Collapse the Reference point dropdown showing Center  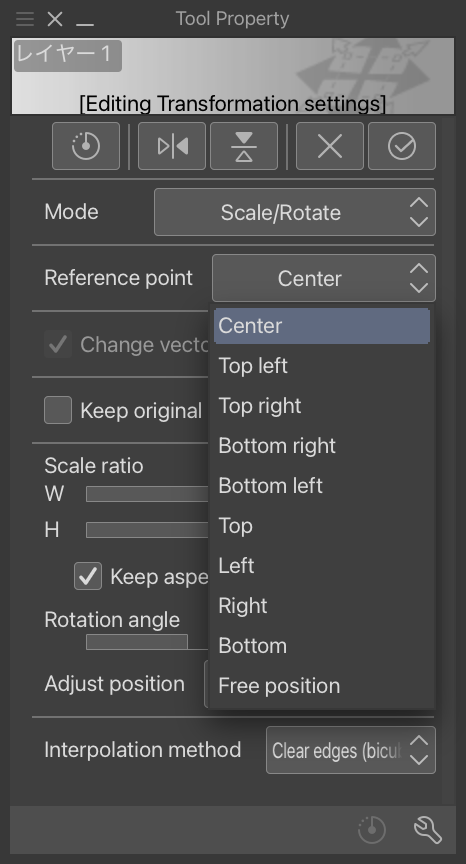pyautogui.click(x=324, y=278)
